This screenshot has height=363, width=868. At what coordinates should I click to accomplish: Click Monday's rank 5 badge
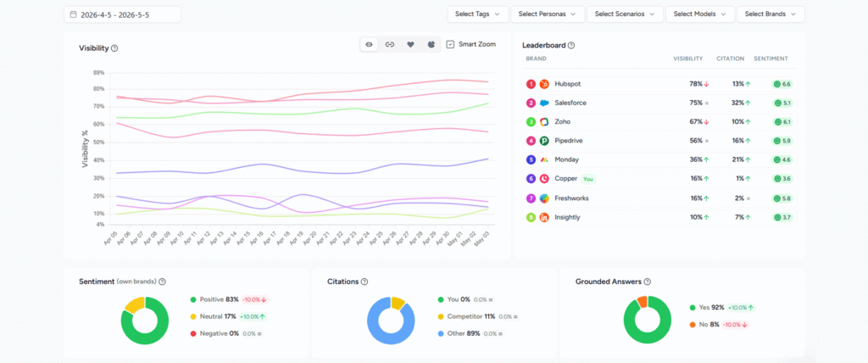click(531, 159)
